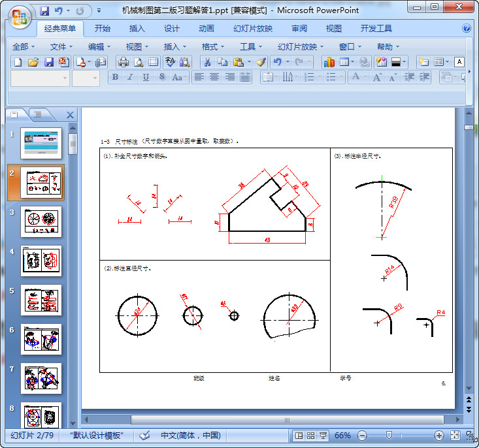This screenshot has height=448, width=479.
Task: Expand the 格式 menu
Action: click(212, 47)
